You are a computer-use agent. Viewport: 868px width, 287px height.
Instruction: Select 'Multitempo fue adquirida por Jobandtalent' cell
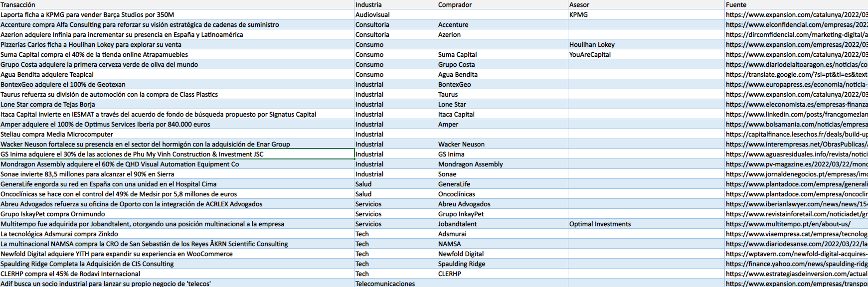(x=177, y=224)
